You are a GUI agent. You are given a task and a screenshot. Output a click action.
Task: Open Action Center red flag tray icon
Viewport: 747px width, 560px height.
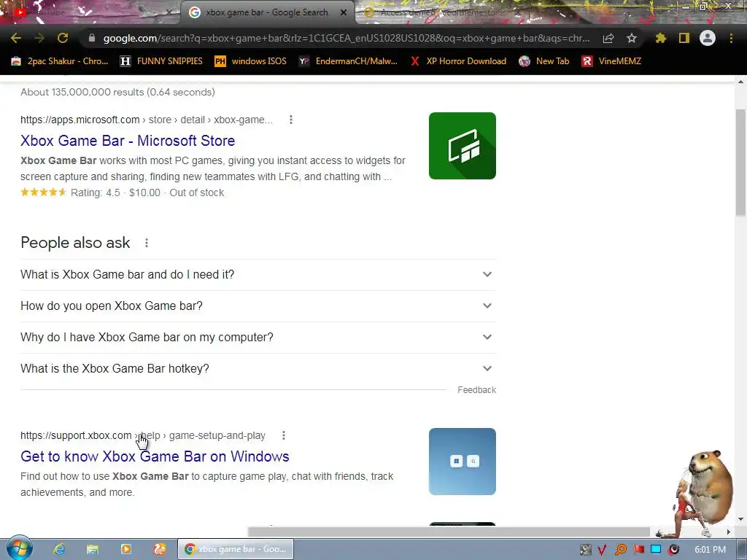tap(638, 550)
